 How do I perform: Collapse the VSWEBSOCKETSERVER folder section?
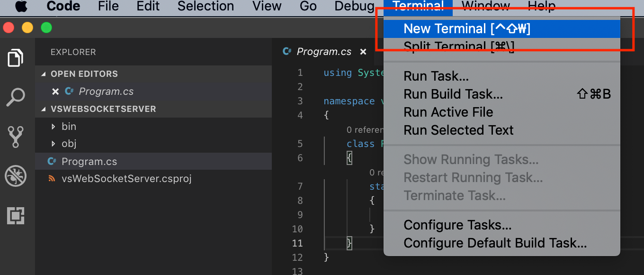point(44,109)
